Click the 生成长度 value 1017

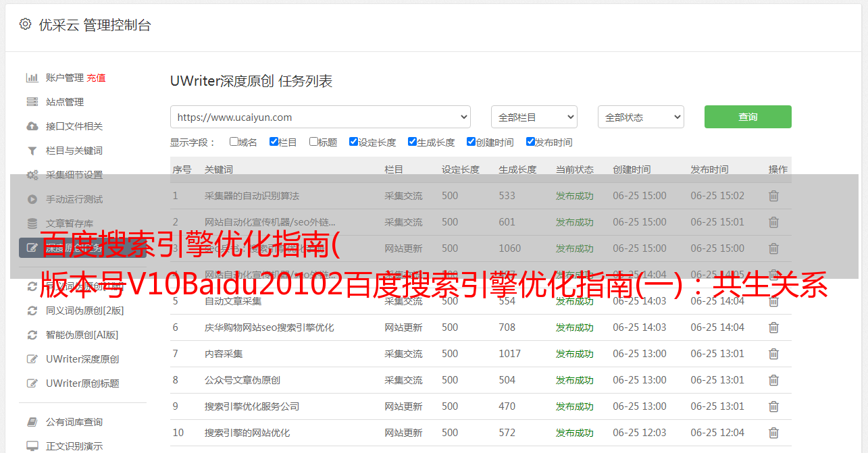pyautogui.click(x=510, y=354)
